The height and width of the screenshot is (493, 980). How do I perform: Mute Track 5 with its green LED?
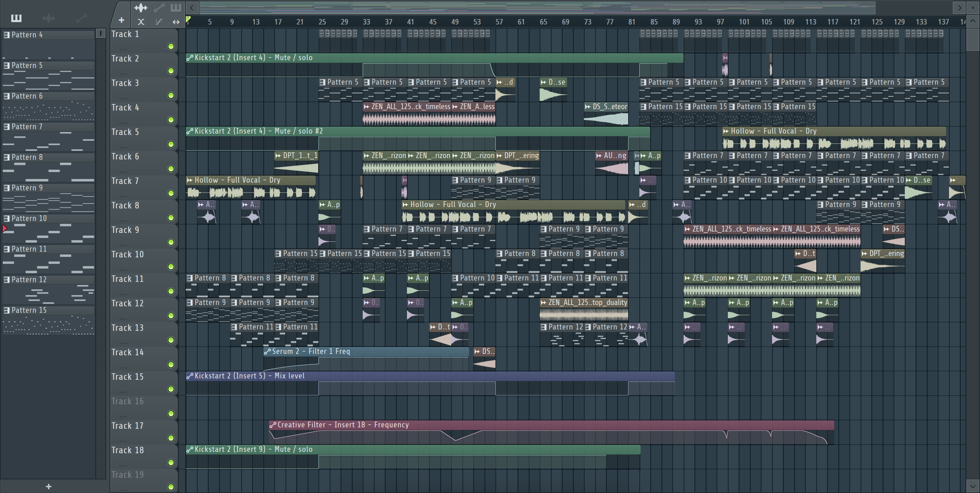coord(171,144)
